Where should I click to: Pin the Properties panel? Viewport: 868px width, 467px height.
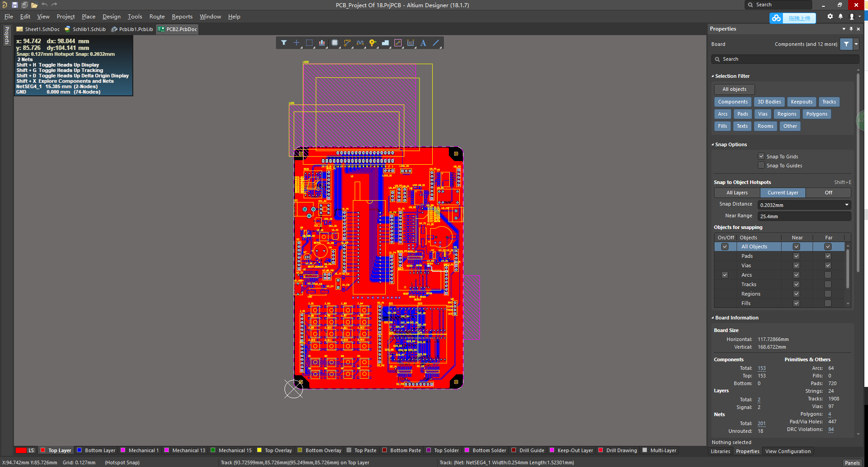click(x=851, y=29)
